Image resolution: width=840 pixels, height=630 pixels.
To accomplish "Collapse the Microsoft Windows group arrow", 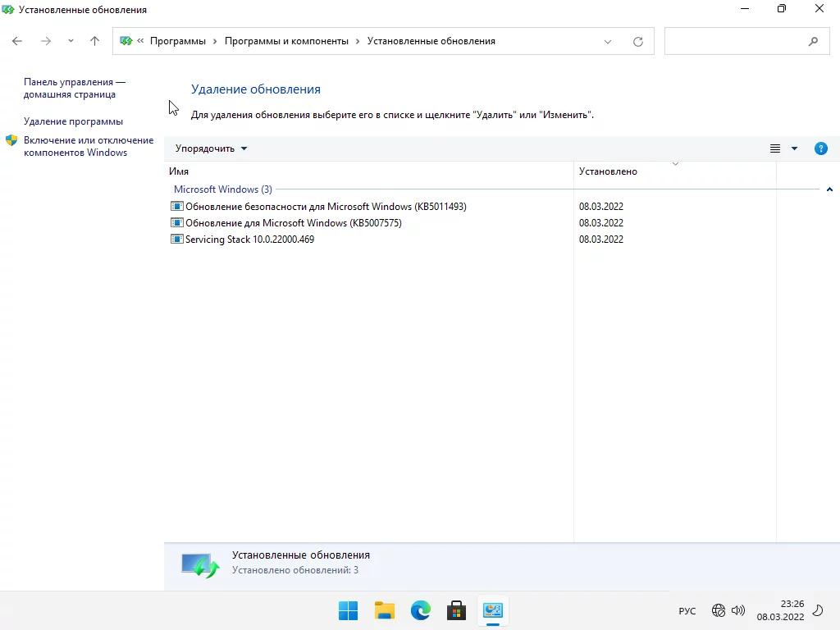I will [829, 189].
